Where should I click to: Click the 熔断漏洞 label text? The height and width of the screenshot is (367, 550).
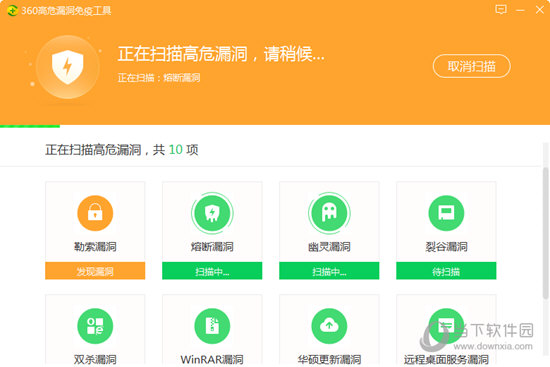tap(212, 247)
